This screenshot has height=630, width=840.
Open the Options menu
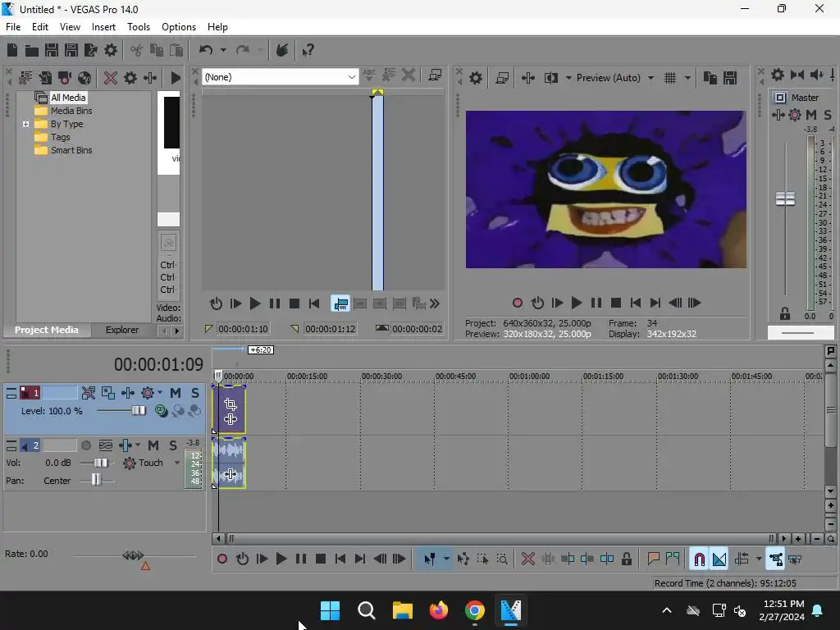point(179,27)
